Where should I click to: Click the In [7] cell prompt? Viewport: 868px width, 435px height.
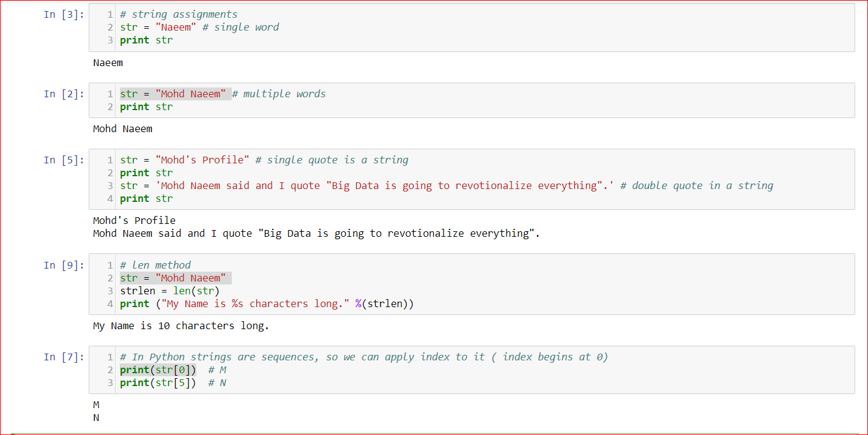click(64, 357)
